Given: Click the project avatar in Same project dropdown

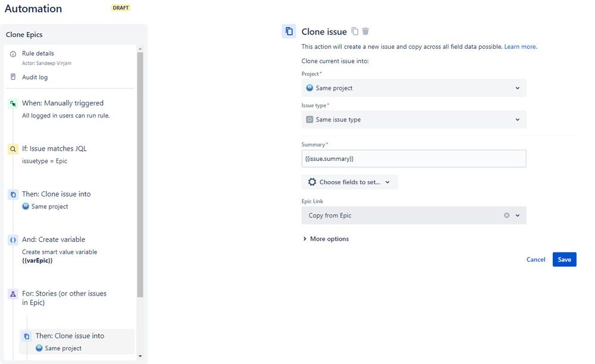Looking at the screenshot, I should click(x=310, y=88).
